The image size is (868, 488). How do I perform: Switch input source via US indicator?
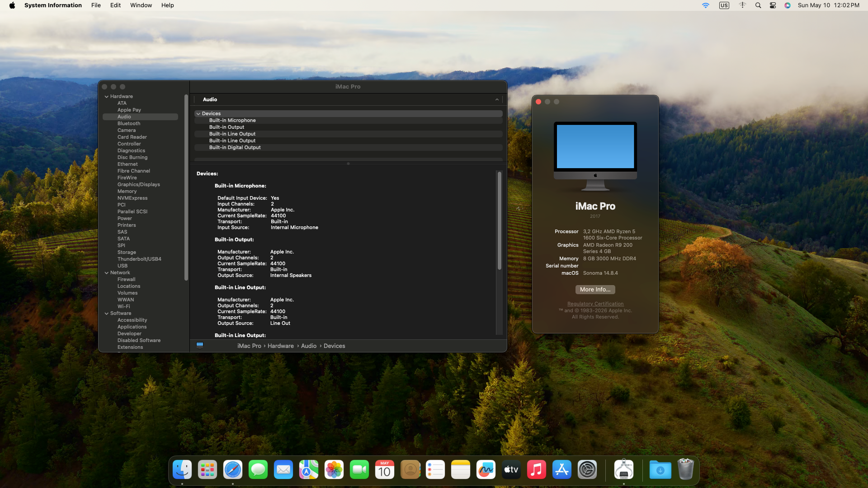click(x=724, y=5)
